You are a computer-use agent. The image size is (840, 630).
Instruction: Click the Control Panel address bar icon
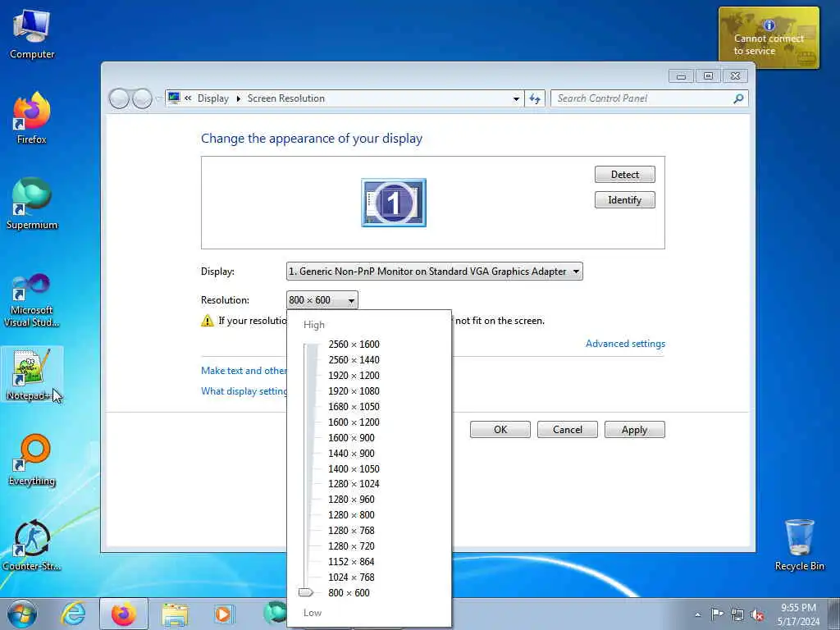[x=174, y=98]
